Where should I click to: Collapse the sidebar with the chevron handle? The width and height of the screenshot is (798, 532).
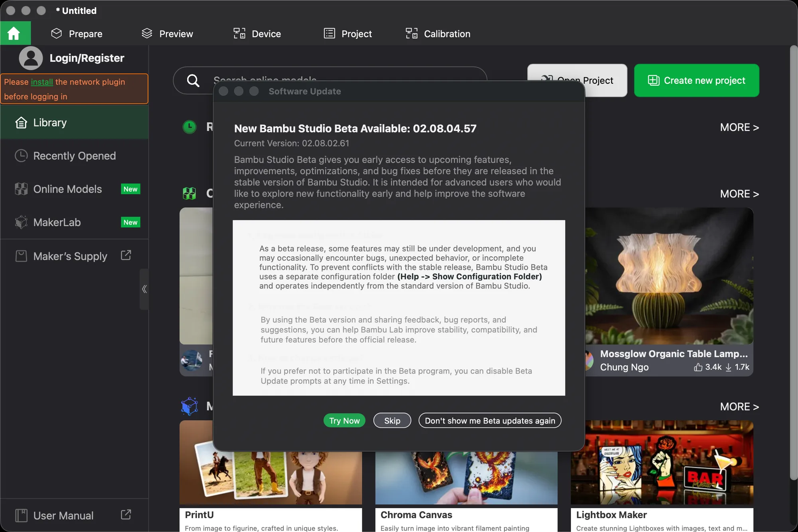coord(144,289)
